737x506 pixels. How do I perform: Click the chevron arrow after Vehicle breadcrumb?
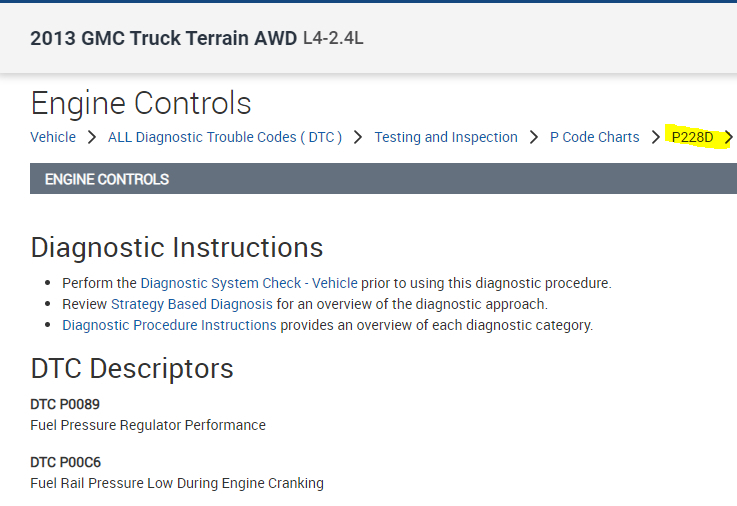click(91, 137)
